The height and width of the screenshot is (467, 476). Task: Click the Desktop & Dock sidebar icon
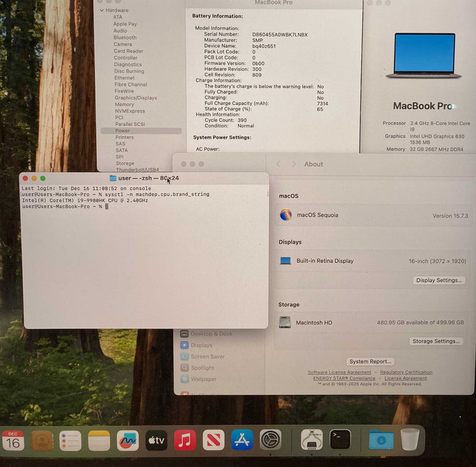pos(184,334)
